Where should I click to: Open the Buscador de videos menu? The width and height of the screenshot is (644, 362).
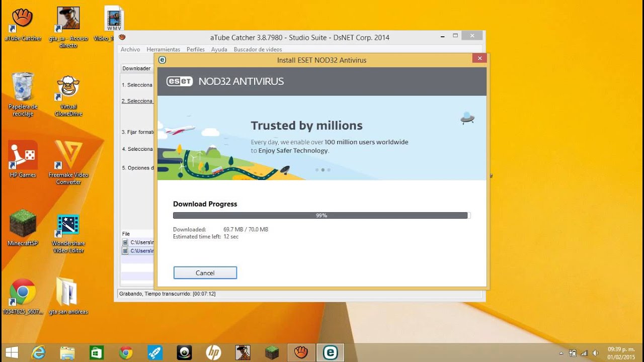[258, 49]
